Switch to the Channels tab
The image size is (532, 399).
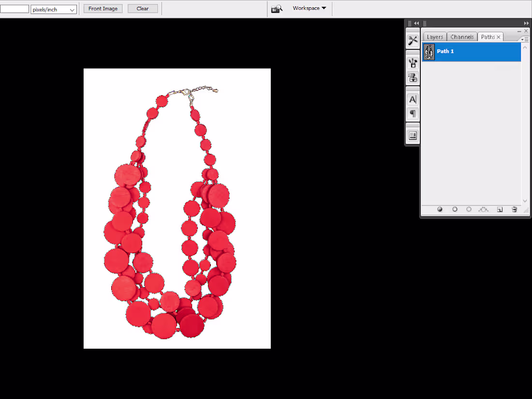coord(461,36)
